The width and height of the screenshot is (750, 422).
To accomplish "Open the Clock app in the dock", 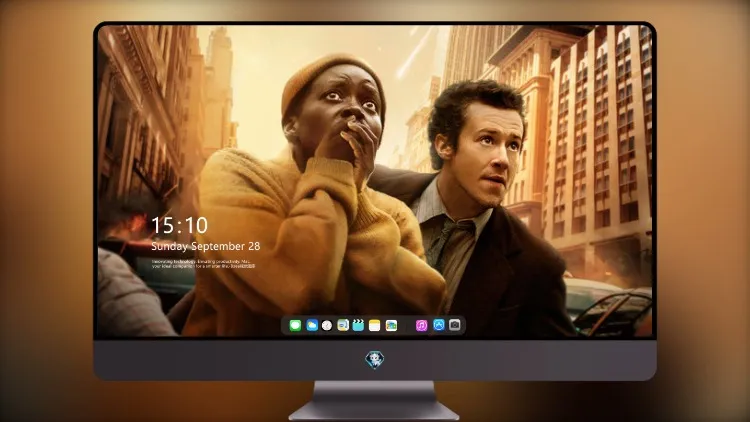I will [x=327, y=326].
